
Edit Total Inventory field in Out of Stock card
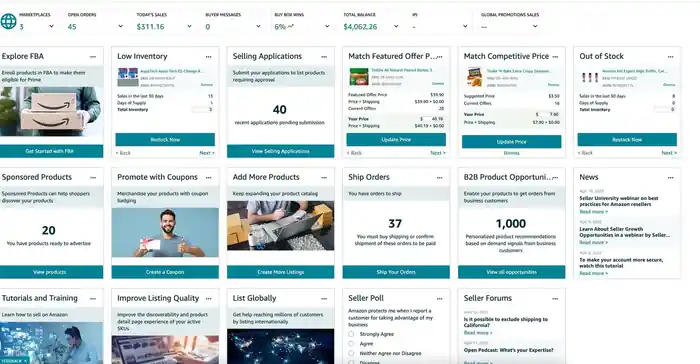[x=664, y=109]
